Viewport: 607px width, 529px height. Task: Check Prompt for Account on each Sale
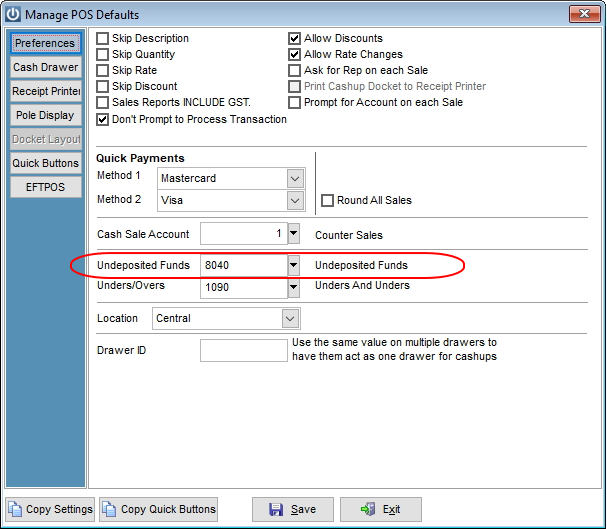[294, 103]
